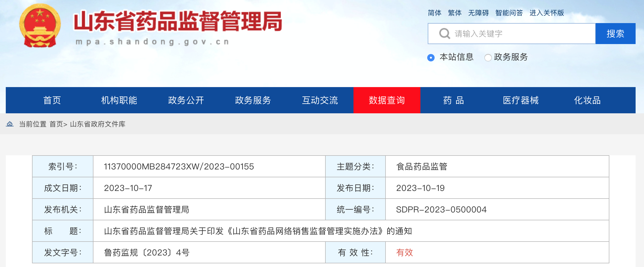Click the national emblem logo
This screenshot has height=267, width=644.
tap(40, 26)
